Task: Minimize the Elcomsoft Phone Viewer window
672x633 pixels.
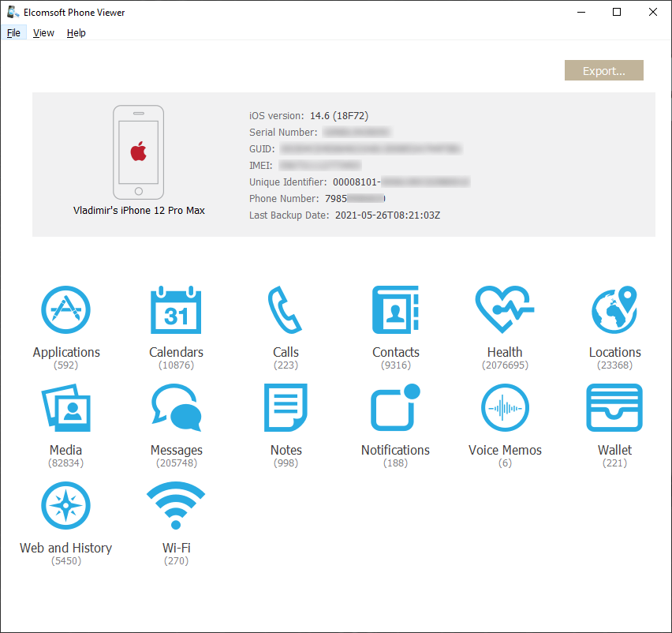Action: click(581, 12)
